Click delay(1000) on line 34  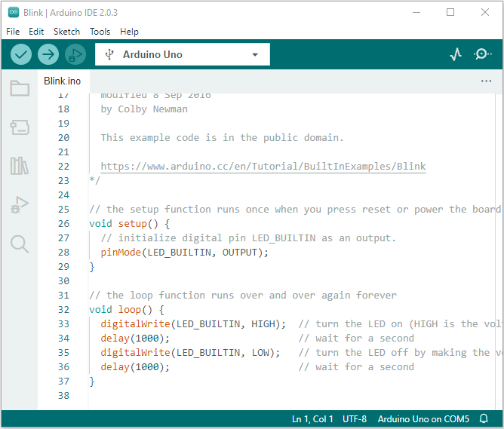click(135, 338)
